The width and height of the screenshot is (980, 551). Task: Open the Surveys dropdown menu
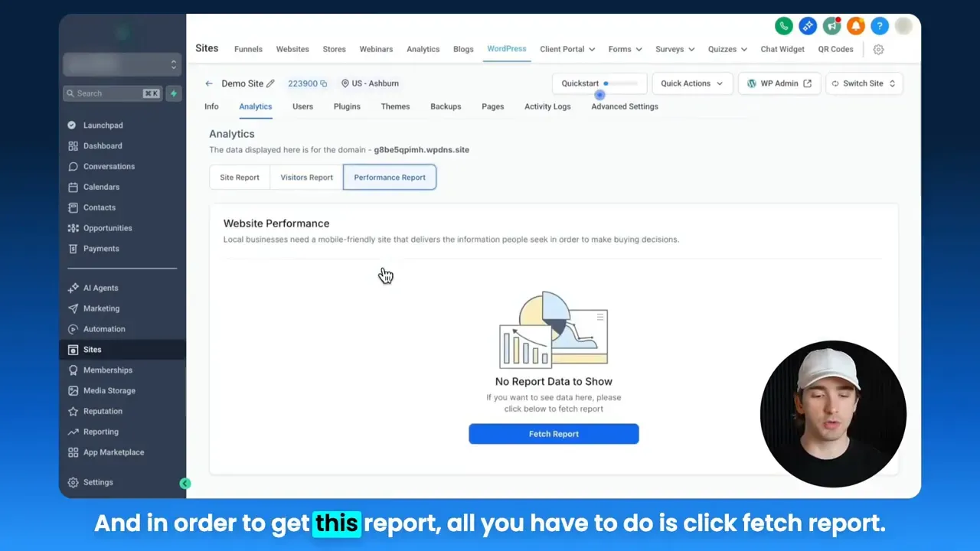674,49
